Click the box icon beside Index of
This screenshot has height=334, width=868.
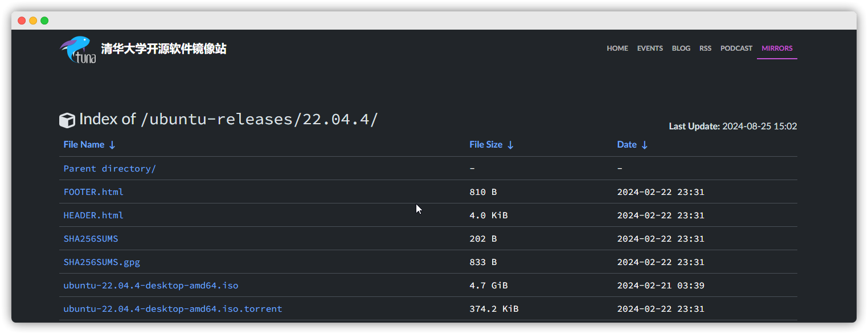67,120
